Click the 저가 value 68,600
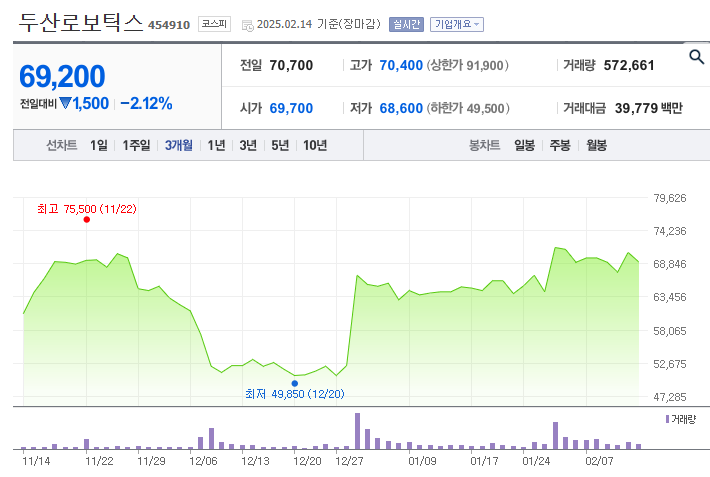Viewport: 710px width, 477px height. point(401,108)
